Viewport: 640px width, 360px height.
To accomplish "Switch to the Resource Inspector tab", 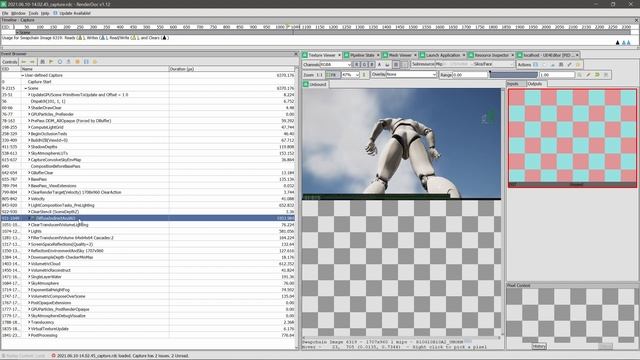I will [x=491, y=55].
